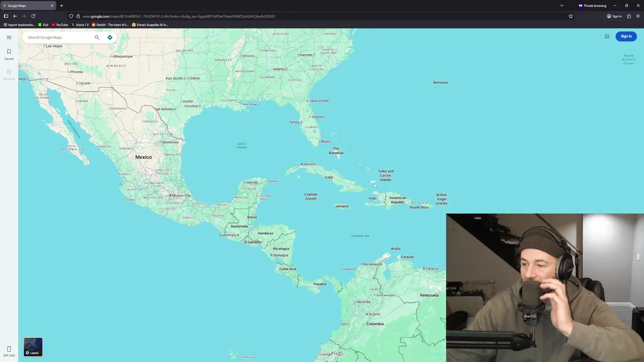Viewport: 644px width, 362px height.
Task: Click the Curaçao map label
Action: coord(407,257)
